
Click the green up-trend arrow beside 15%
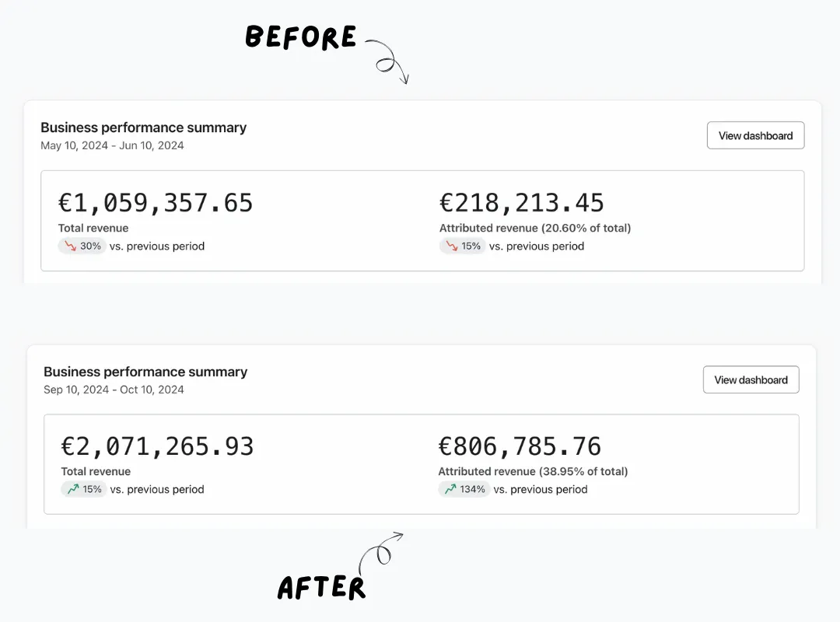coord(73,489)
